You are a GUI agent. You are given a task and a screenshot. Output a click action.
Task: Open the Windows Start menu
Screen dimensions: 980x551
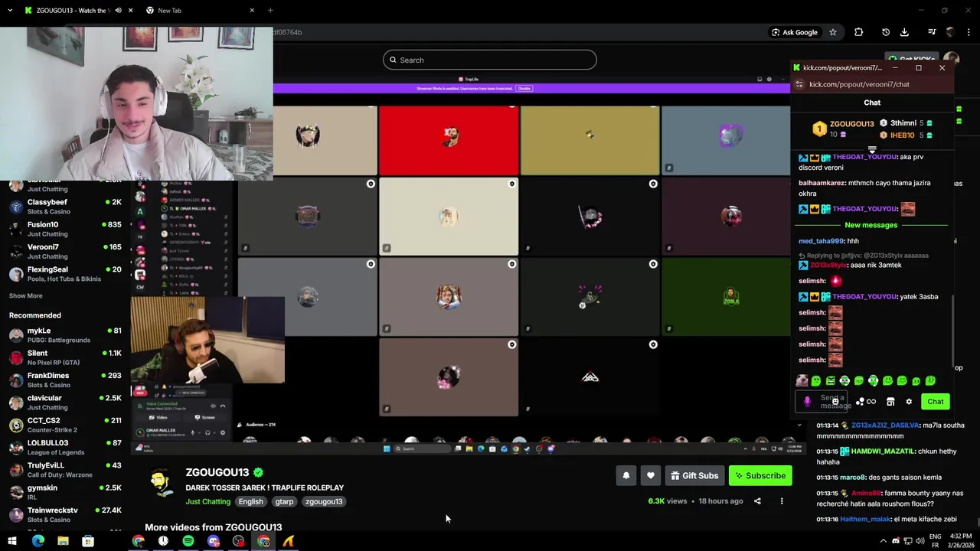(x=11, y=541)
